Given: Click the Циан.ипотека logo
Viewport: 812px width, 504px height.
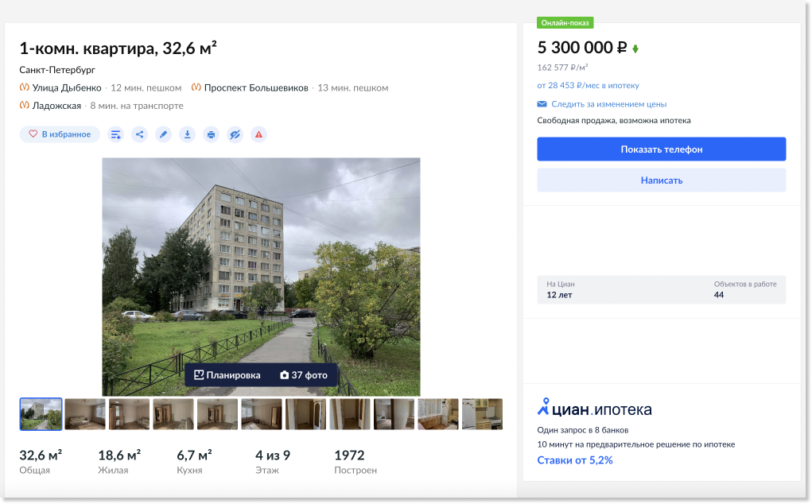Looking at the screenshot, I should point(595,409).
